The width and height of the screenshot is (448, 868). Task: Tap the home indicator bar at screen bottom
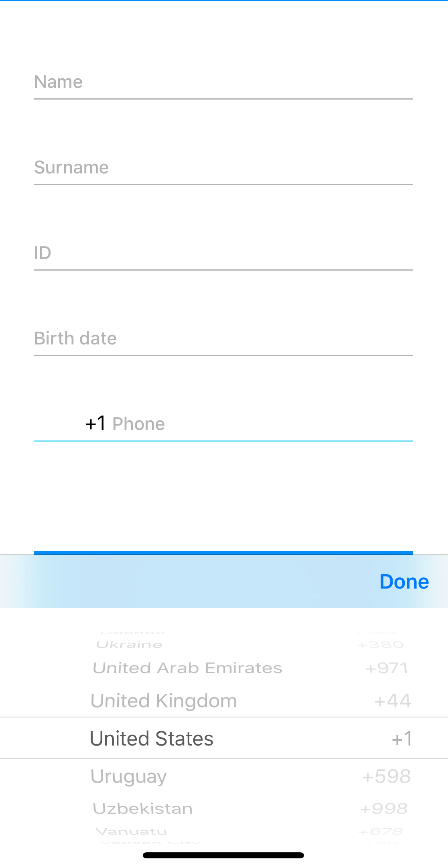point(223,855)
